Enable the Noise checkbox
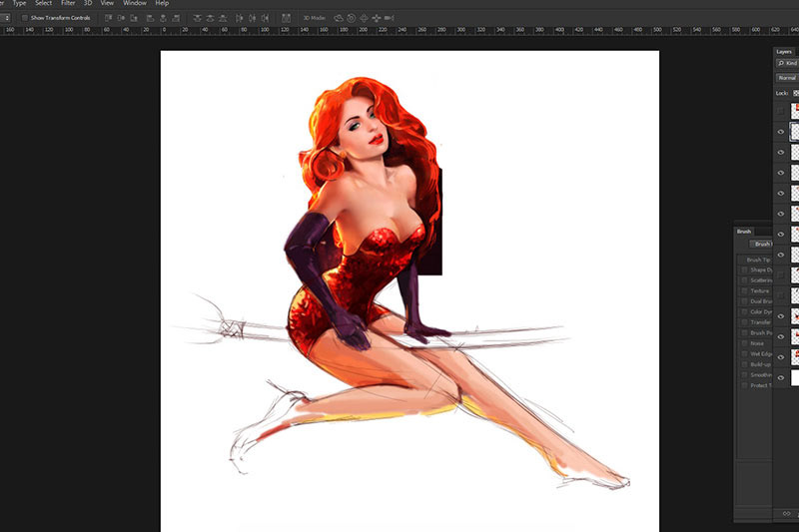 pos(744,343)
